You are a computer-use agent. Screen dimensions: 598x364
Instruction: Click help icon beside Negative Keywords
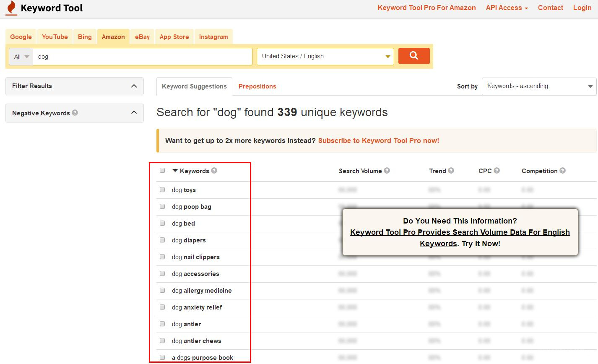tap(75, 112)
